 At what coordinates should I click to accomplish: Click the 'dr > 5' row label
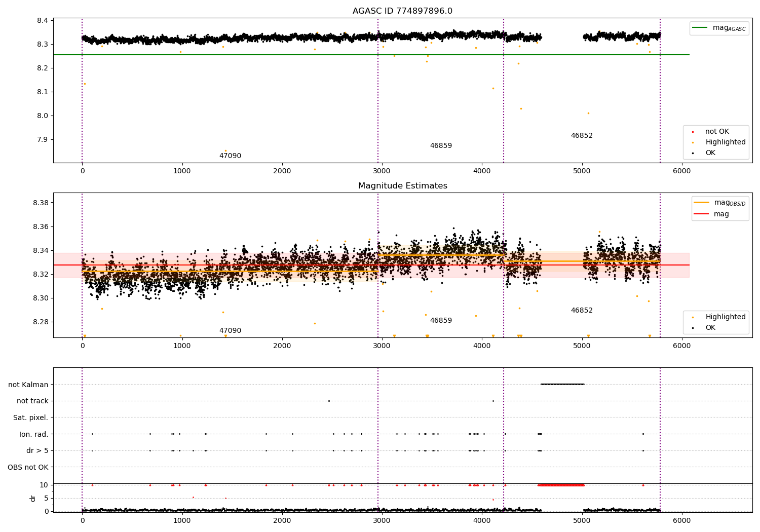coord(37,451)
